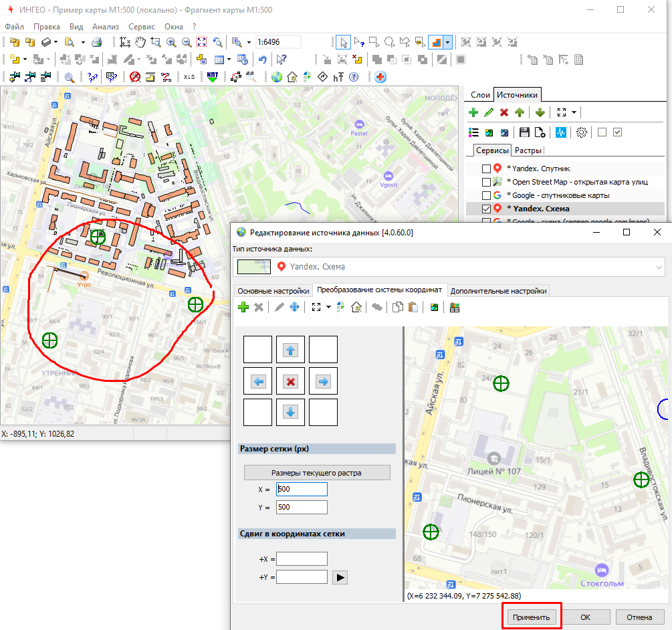Click the blue four-arrow move icon in dialog
The width and height of the screenshot is (672, 630).
pos(294,307)
